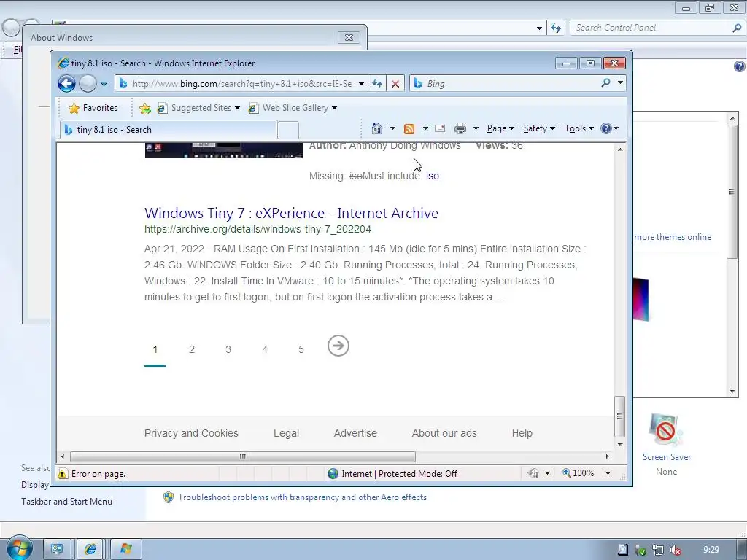Click the horizontal scrollbar thumb in IE
Viewport: 747px width, 560px height.
tap(243, 456)
